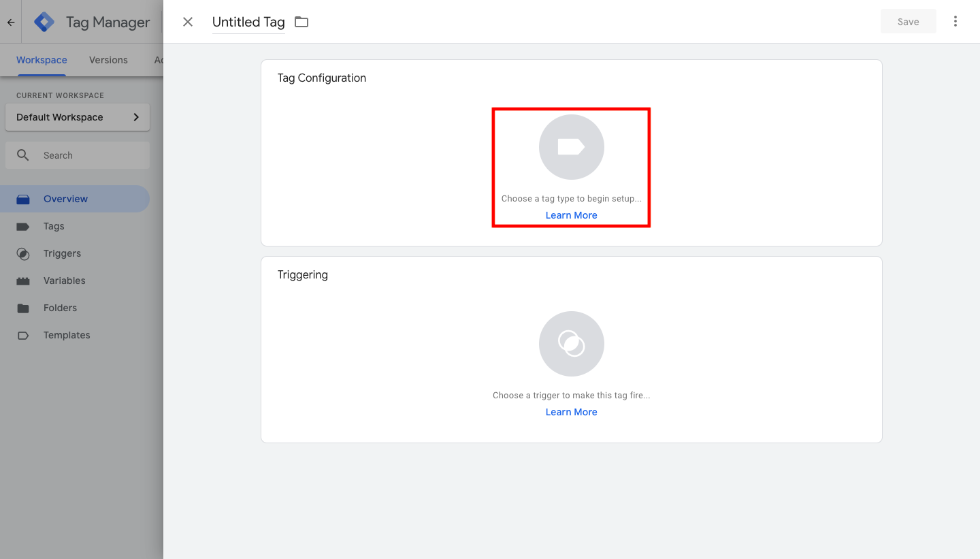Image resolution: width=980 pixels, height=559 pixels.
Task: Open the Templates section
Action: [x=22, y=335]
